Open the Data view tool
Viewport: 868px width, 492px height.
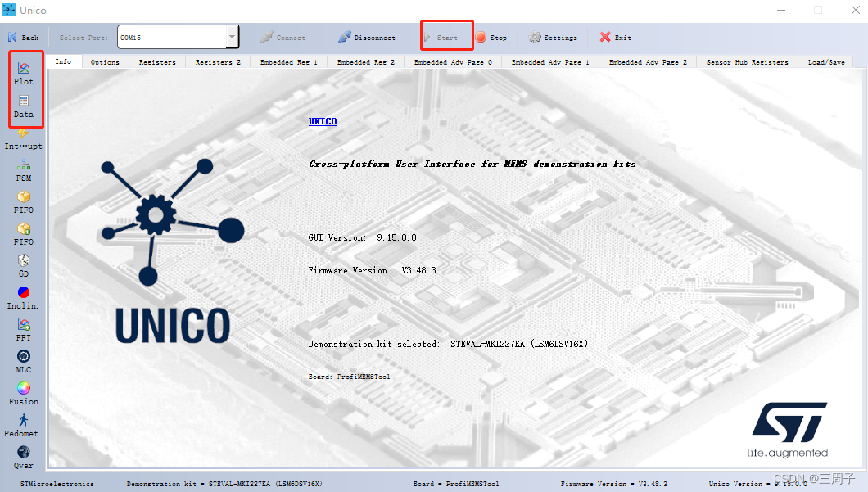pos(23,106)
